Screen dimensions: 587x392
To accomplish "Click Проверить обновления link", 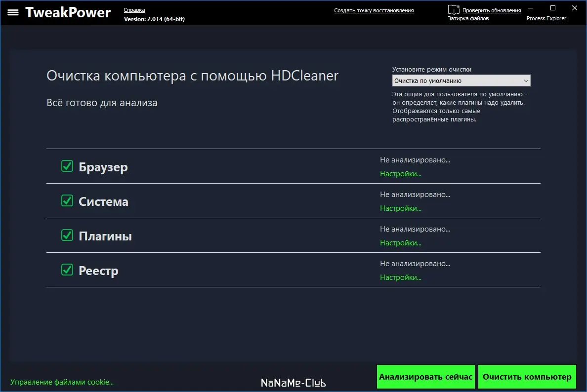I will (x=492, y=10).
